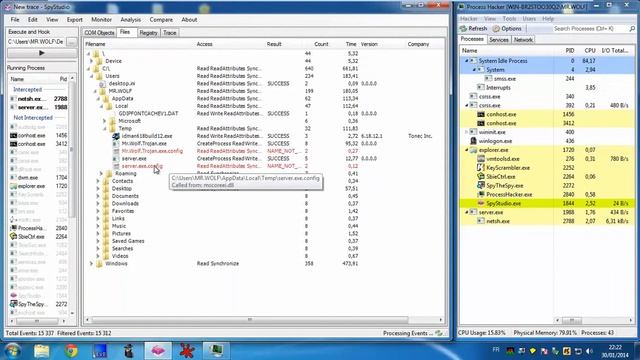Click the file list horizontal scrollbar

[249, 320]
